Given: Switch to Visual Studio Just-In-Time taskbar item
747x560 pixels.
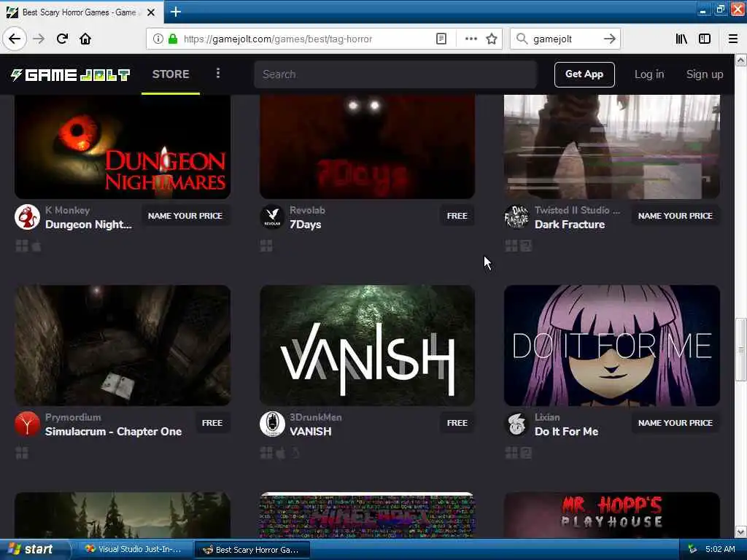Looking at the screenshot, I should pyautogui.click(x=133, y=550).
